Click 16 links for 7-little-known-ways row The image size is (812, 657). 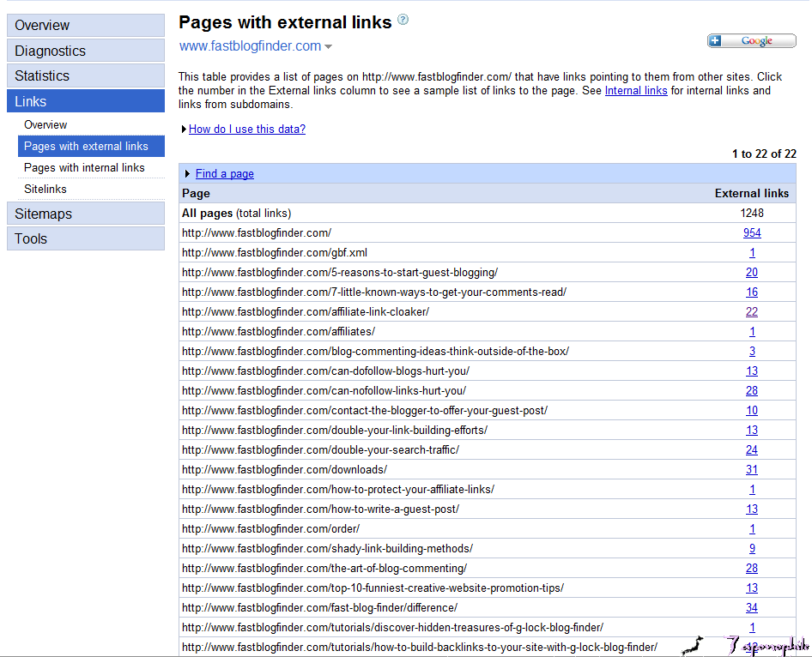[x=752, y=292]
